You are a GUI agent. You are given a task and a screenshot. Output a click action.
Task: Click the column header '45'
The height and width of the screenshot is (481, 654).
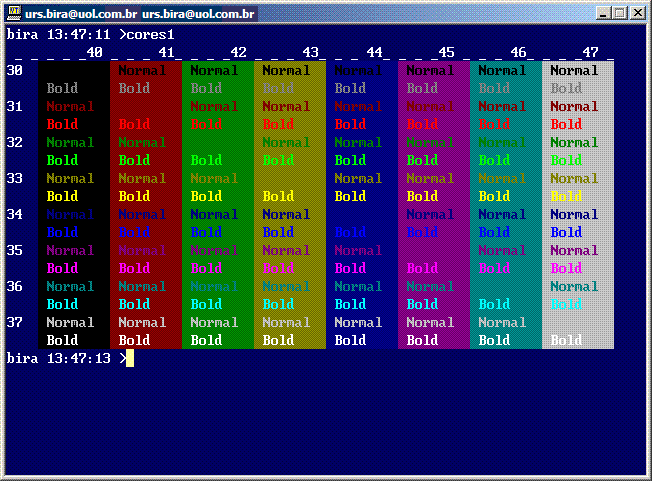click(447, 52)
